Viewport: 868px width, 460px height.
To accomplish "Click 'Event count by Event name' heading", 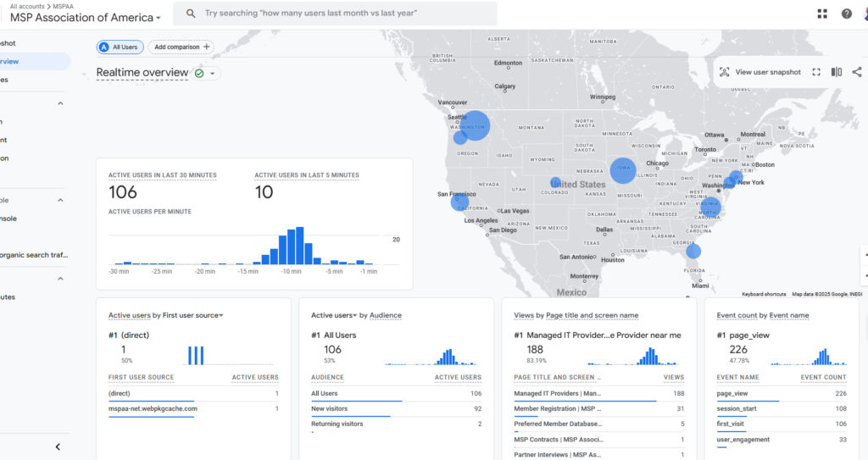I will pyautogui.click(x=762, y=315).
